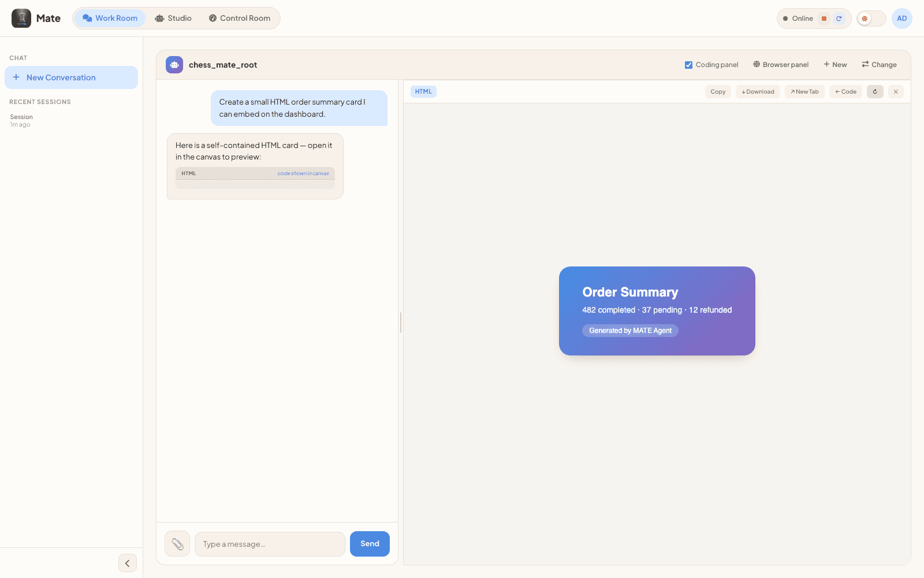Collapse the sidebar with the chevron button
This screenshot has height=578, width=924.
[x=128, y=563]
